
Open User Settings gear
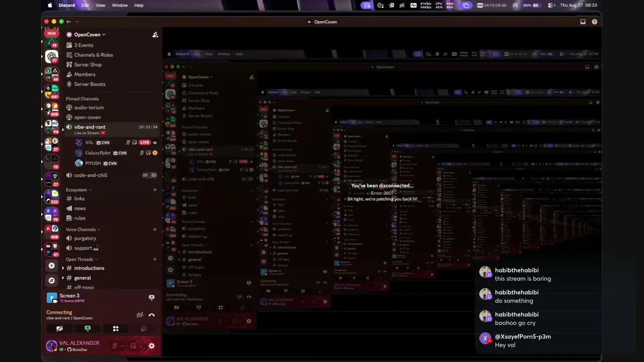pos(151,346)
